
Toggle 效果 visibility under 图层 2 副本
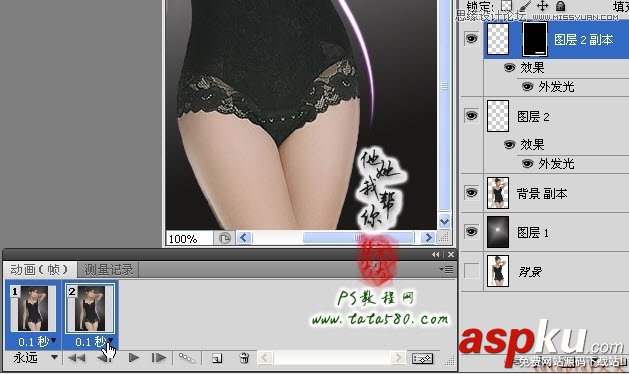click(x=509, y=67)
